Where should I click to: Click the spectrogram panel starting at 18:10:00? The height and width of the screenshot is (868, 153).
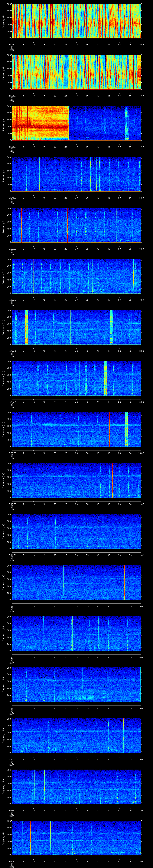tap(77, 480)
